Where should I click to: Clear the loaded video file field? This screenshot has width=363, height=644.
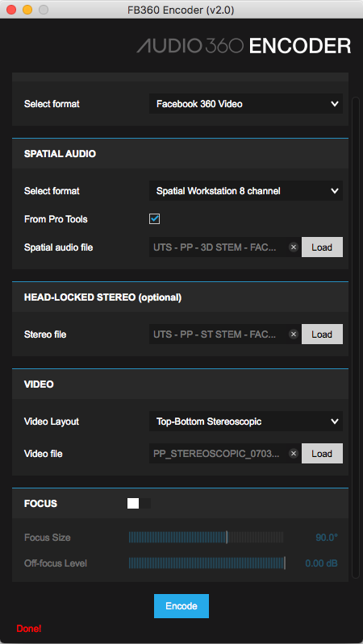[293, 454]
